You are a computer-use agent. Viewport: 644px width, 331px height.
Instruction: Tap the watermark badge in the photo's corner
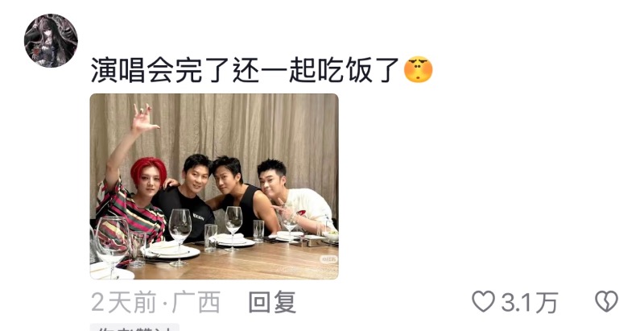click(x=328, y=259)
